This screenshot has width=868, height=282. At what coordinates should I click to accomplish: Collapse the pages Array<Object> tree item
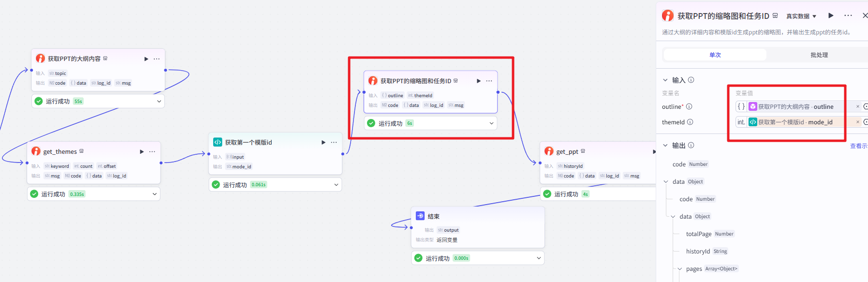(679, 269)
